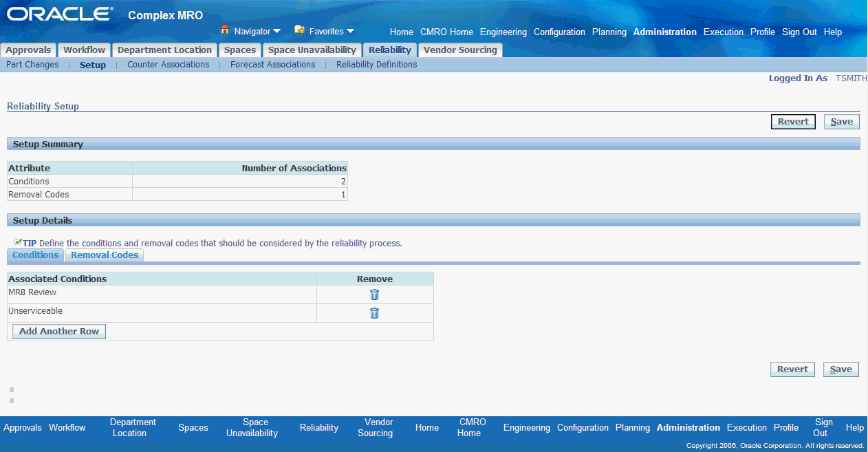868x452 pixels.
Task: Click the bottom Revert button
Action: [792, 369]
